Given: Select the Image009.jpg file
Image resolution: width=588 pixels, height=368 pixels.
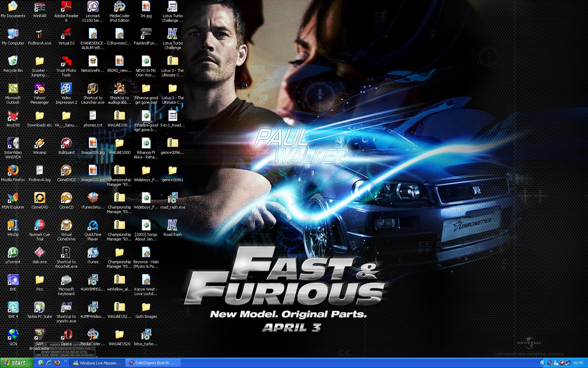Looking at the screenshot, I should (93, 146).
